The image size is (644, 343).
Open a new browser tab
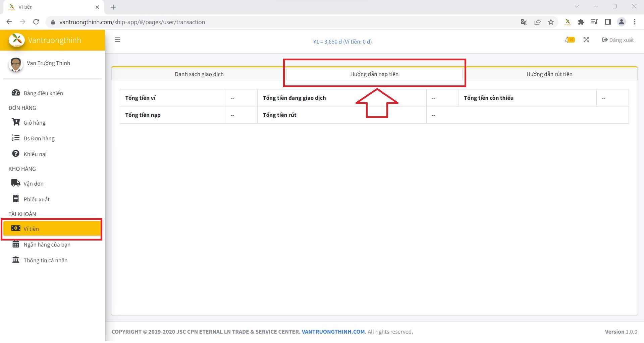click(x=113, y=7)
